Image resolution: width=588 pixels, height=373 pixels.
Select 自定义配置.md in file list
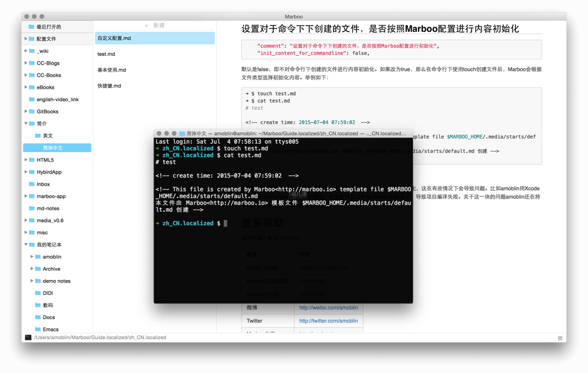click(155, 38)
